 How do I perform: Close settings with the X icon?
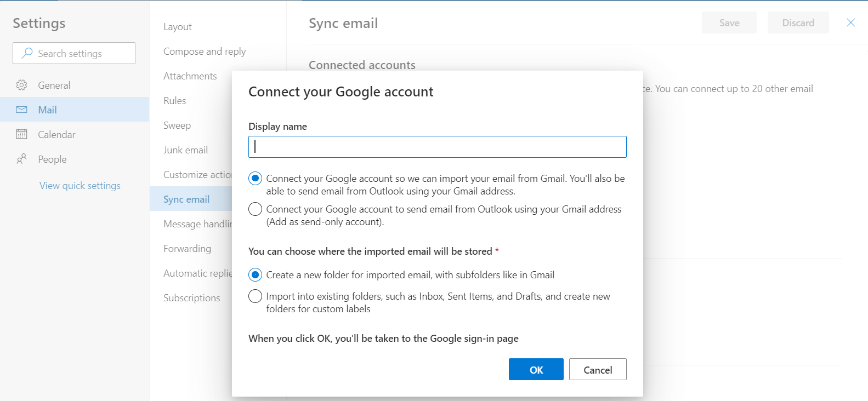[x=850, y=22]
